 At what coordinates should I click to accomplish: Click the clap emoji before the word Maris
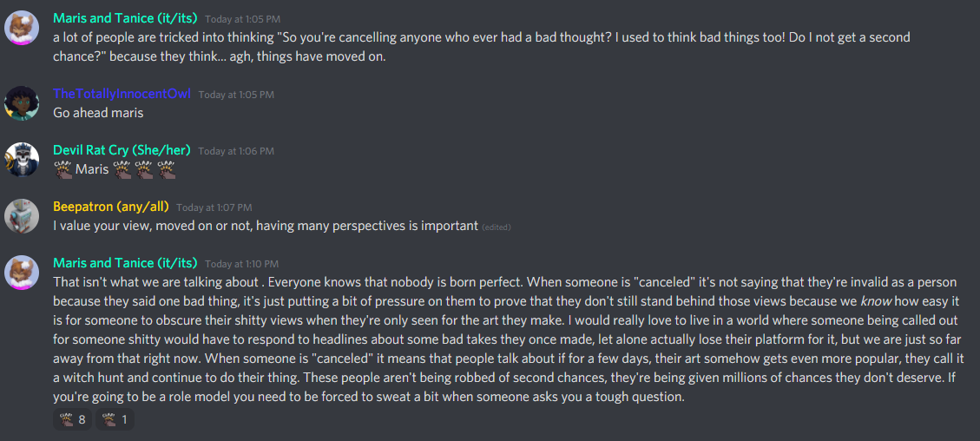(x=62, y=169)
